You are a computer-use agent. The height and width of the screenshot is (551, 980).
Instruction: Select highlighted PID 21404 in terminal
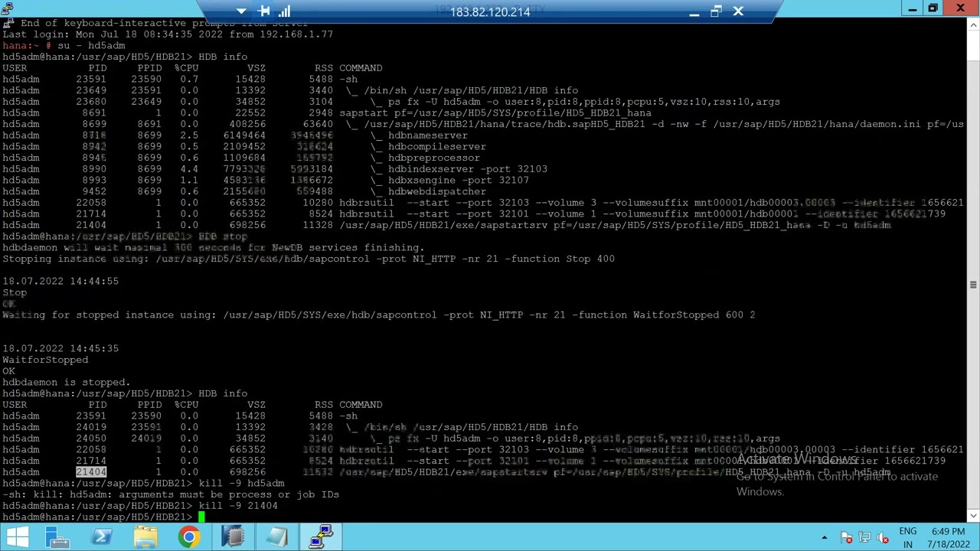click(x=91, y=472)
